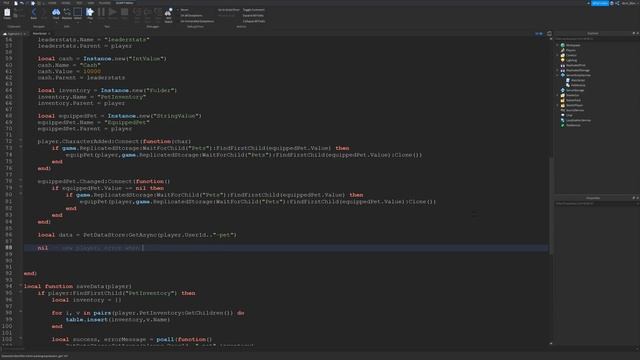Switch to the second script document tab
640x360 pixels.
click(x=41, y=33)
